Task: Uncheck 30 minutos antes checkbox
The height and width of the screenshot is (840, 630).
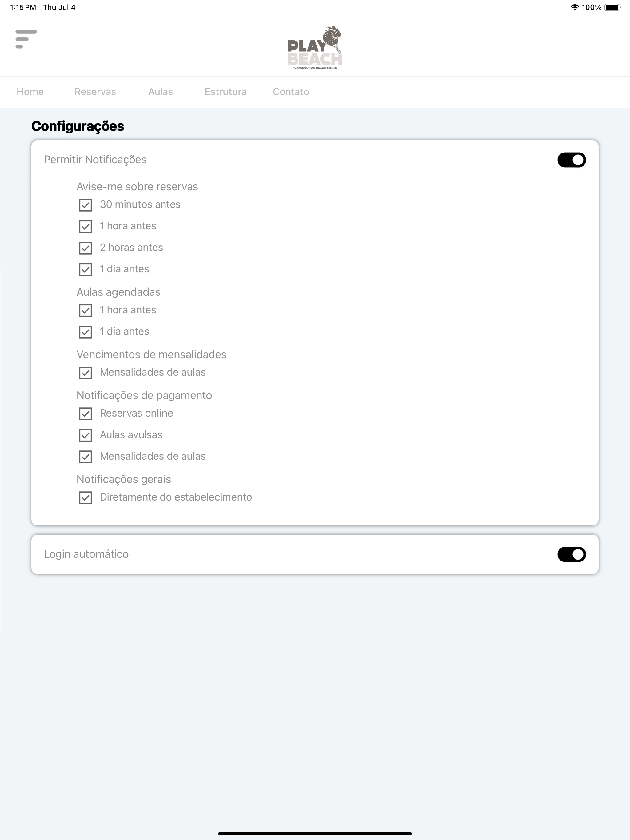Action: 86,205
